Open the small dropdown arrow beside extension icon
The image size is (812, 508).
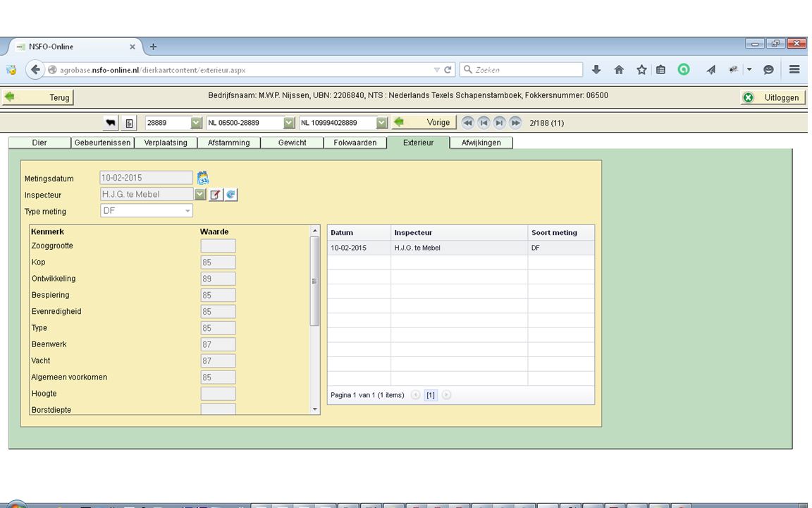pyautogui.click(x=749, y=69)
